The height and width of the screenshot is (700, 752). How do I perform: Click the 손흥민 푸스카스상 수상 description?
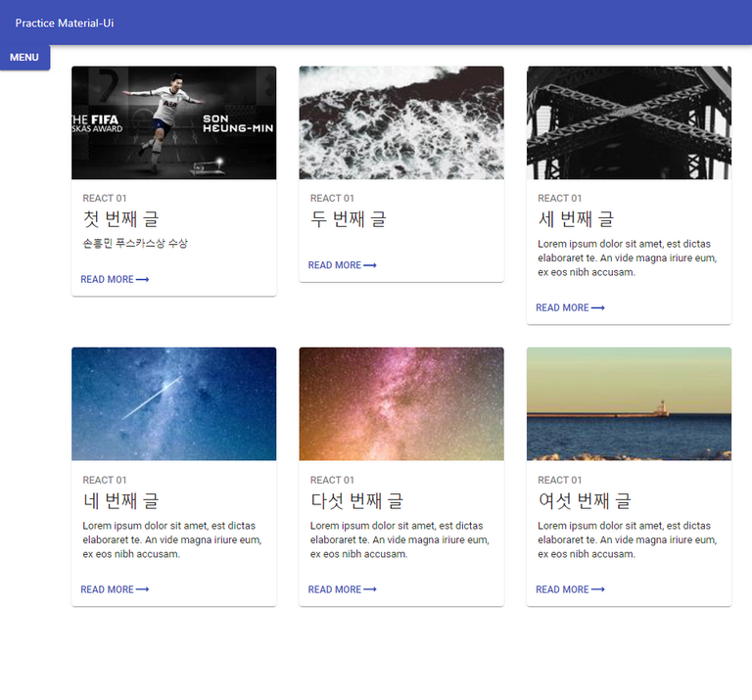coord(135,244)
